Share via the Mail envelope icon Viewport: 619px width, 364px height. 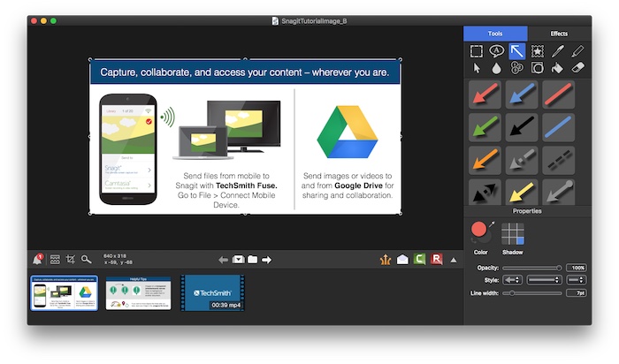[x=402, y=260]
